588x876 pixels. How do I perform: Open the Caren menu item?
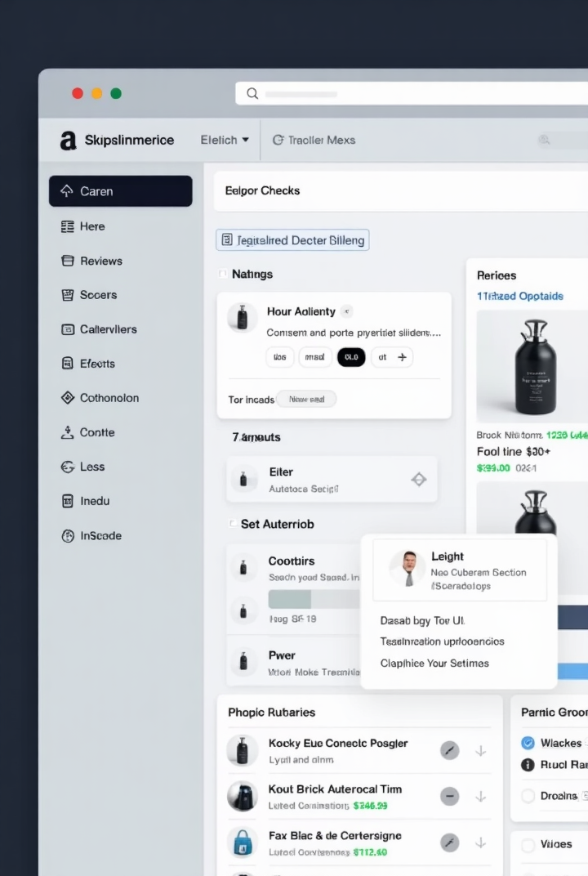(x=121, y=191)
